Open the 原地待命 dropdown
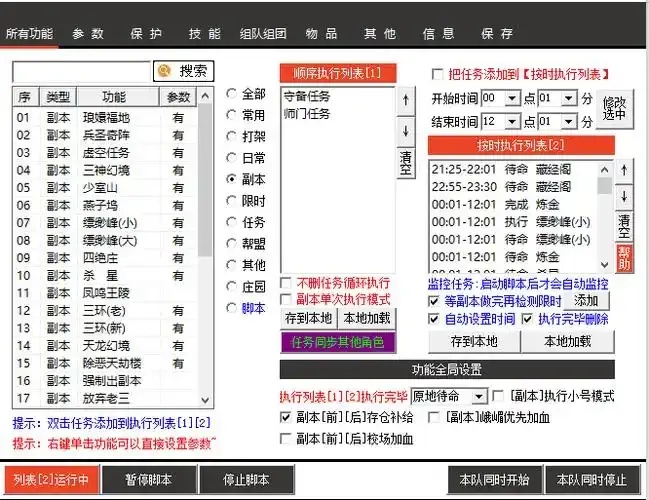This screenshot has width=649, height=500. (x=479, y=397)
